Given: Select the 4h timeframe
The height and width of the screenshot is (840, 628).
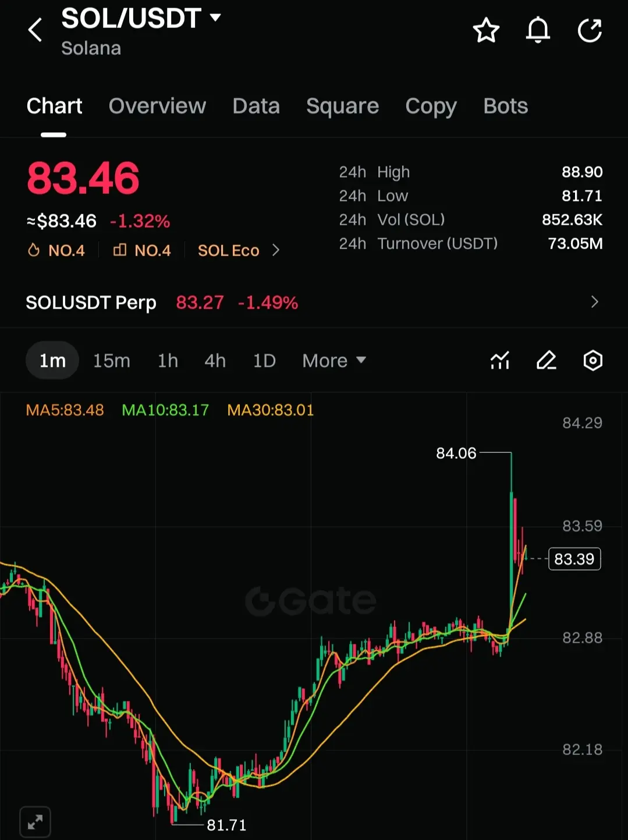Looking at the screenshot, I should click(215, 361).
